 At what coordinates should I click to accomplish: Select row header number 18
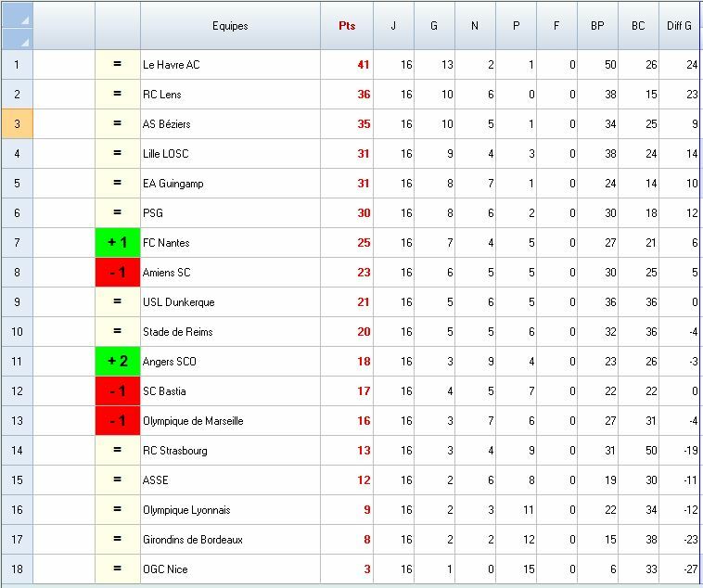[x=17, y=569]
